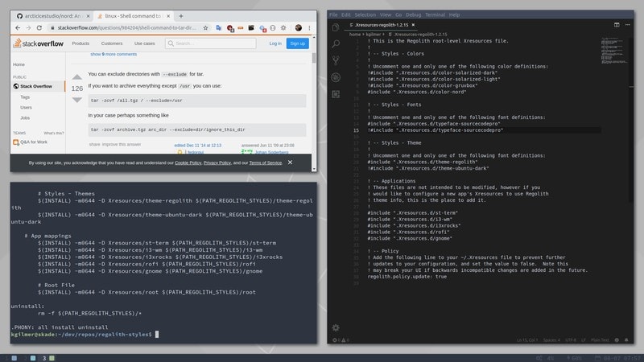Open the Search panel in VS Code
The width and height of the screenshot is (644, 362).
click(x=336, y=44)
